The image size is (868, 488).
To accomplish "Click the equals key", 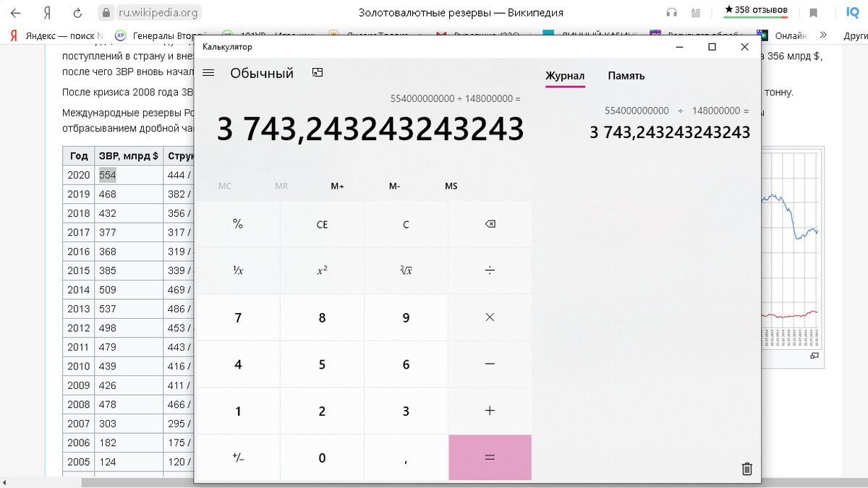I will point(490,458).
